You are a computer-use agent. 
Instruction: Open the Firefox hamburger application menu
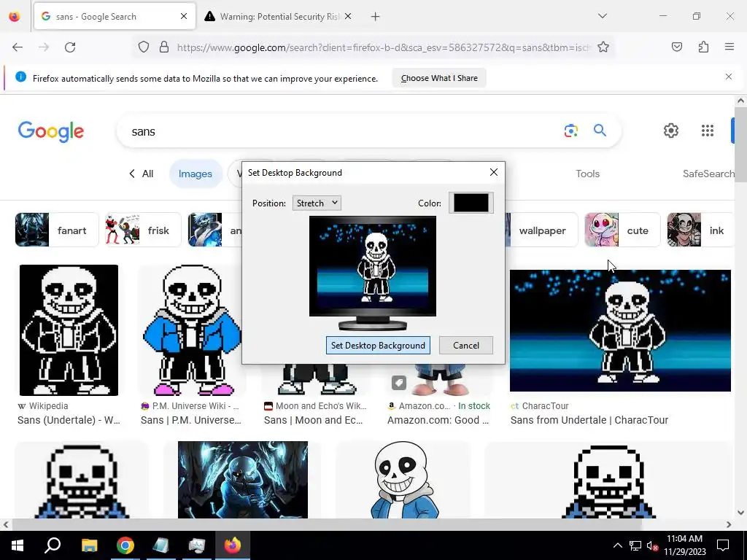(x=729, y=47)
